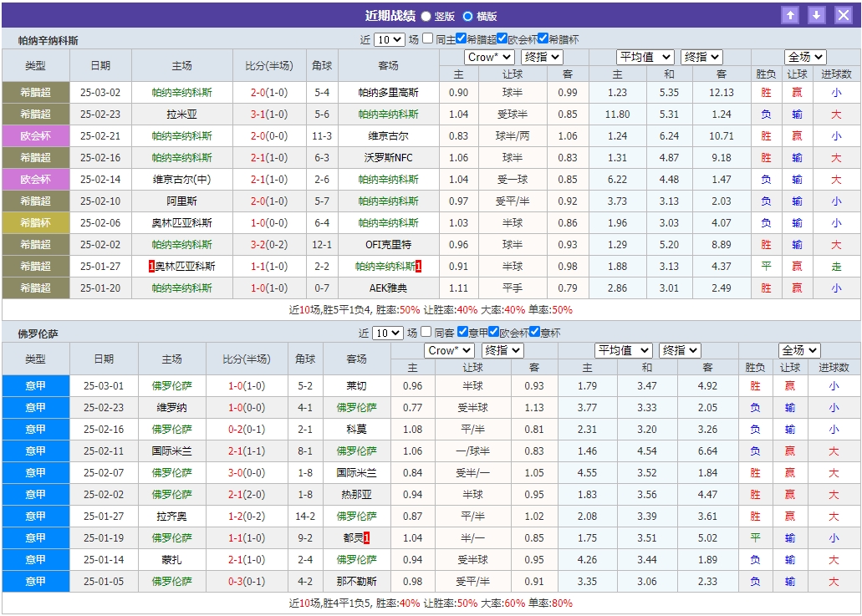Enable the 同客 checkbox for 佛罗伦萨

tap(426, 332)
